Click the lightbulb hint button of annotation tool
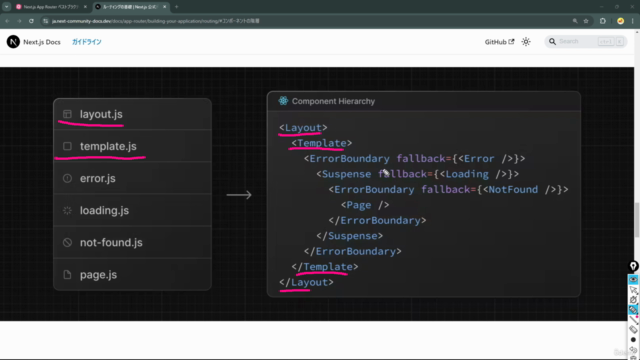Viewport: 640px width, 360px height. (633, 266)
